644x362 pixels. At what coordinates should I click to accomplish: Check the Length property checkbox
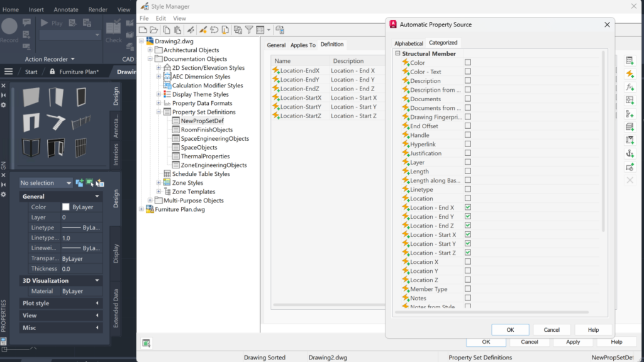[468, 171]
